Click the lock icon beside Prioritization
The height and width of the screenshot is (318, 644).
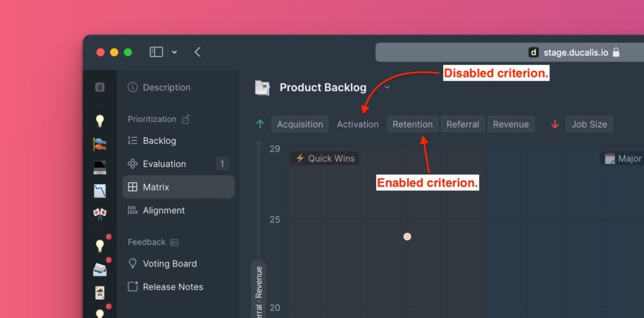point(186,119)
